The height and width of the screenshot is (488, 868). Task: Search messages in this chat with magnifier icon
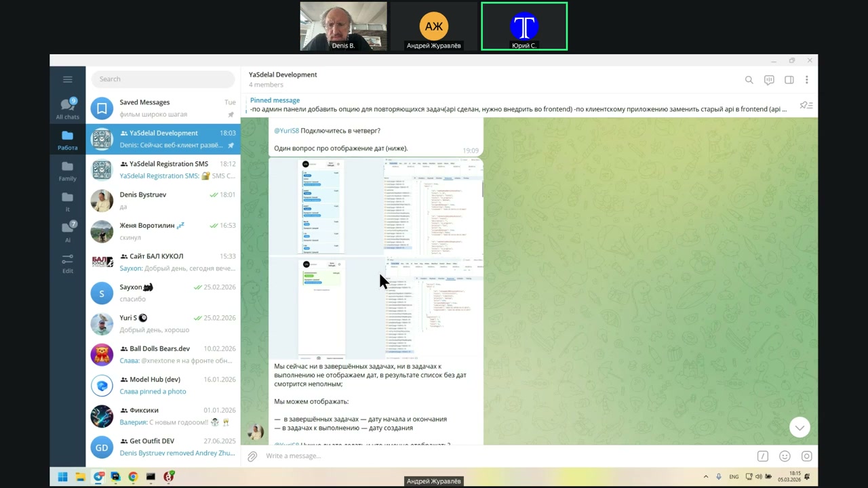tap(749, 80)
